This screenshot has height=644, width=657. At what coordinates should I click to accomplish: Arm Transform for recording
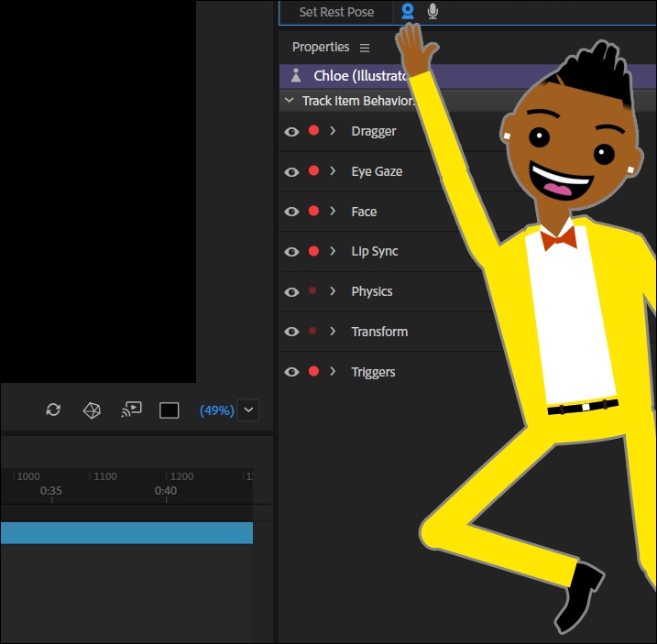(312, 331)
